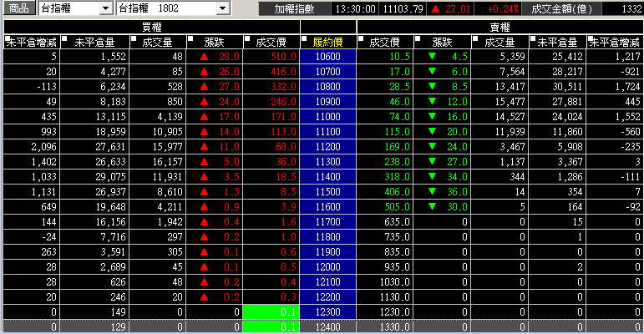The height and width of the screenshot is (334, 644).
Task: Click the red up triangle beside 17.0 call change
Action: point(204,117)
